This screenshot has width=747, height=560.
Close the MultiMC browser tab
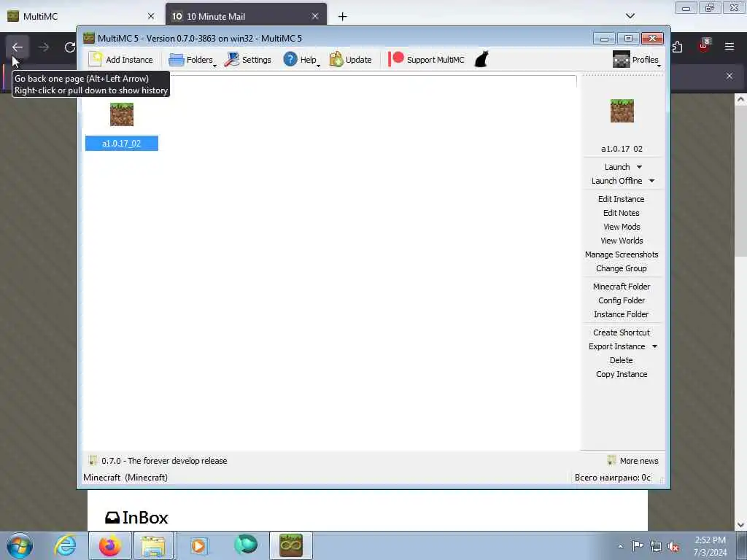150,16
